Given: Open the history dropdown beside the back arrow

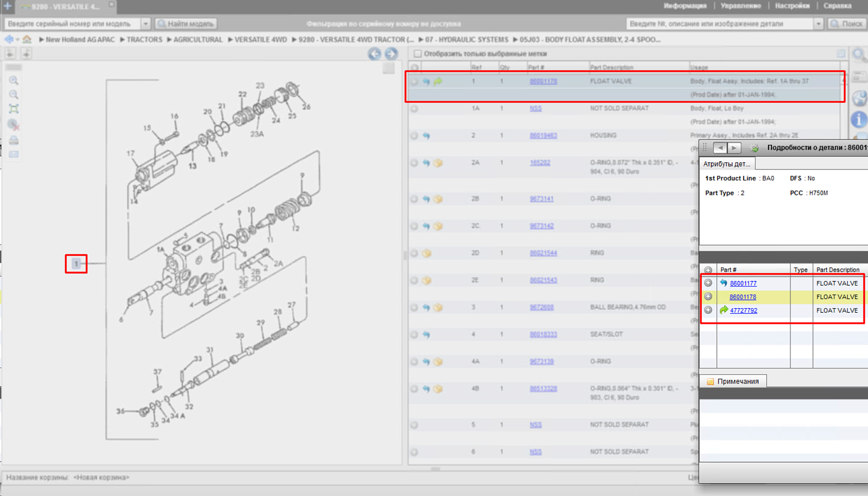Looking at the screenshot, I should [17, 39].
